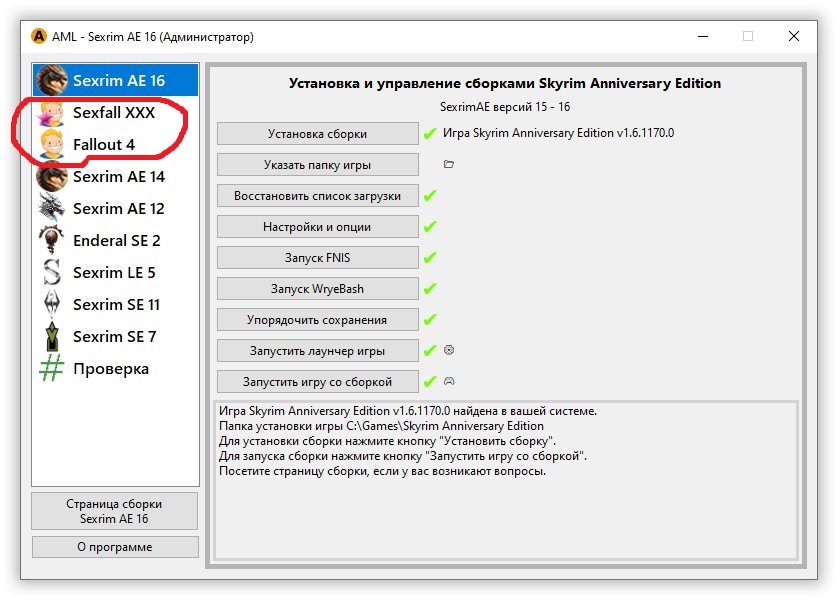Switch to Sexrim SE 11 in sidebar
This screenshot has height=600, width=838.
(116, 304)
